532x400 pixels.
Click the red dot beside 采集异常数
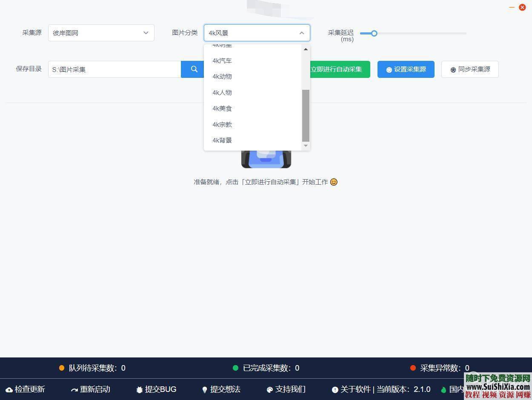pos(412,368)
